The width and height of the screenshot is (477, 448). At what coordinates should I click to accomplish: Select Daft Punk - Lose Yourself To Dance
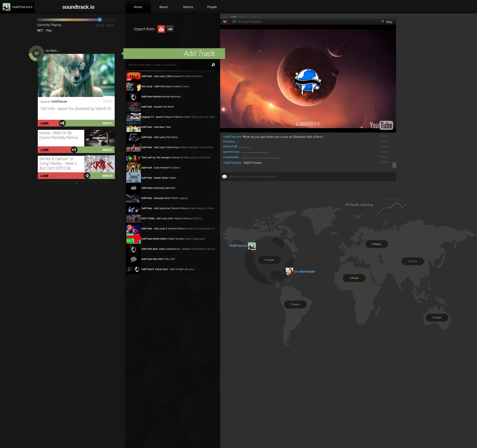pyautogui.click(x=171, y=168)
